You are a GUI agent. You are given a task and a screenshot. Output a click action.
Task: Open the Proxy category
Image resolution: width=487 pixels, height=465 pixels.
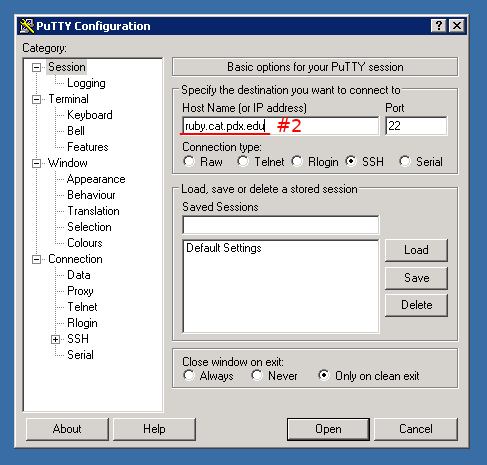point(80,291)
